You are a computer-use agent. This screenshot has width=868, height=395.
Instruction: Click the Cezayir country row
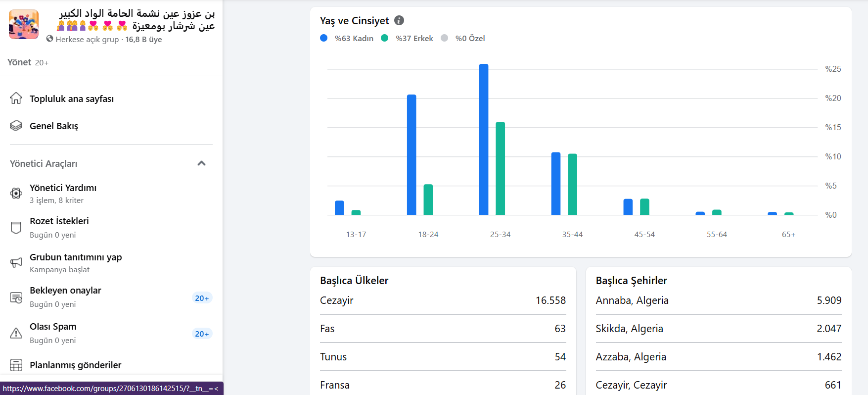pos(443,300)
